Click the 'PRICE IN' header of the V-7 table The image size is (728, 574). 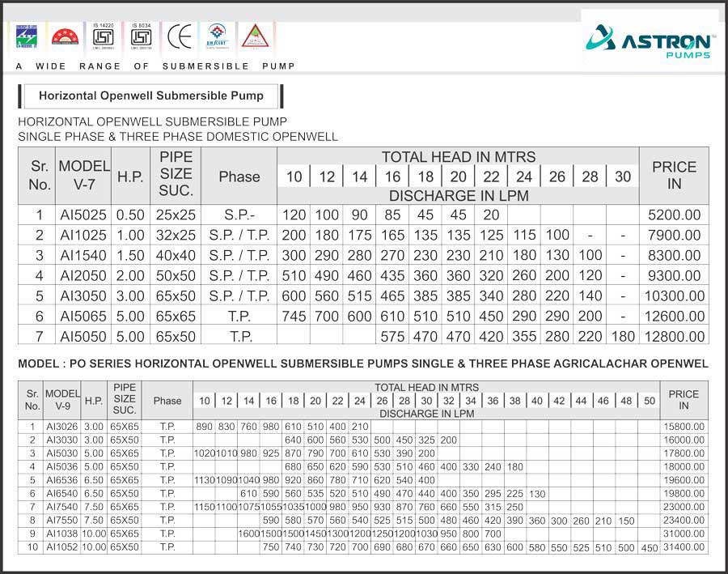(x=674, y=175)
